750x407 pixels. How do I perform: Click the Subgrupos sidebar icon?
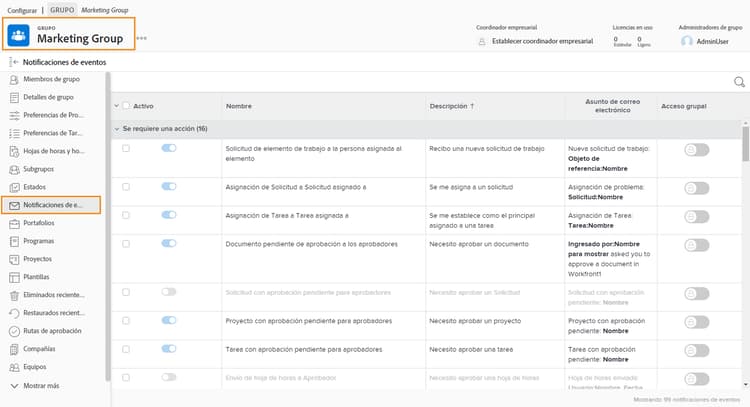(14, 169)
